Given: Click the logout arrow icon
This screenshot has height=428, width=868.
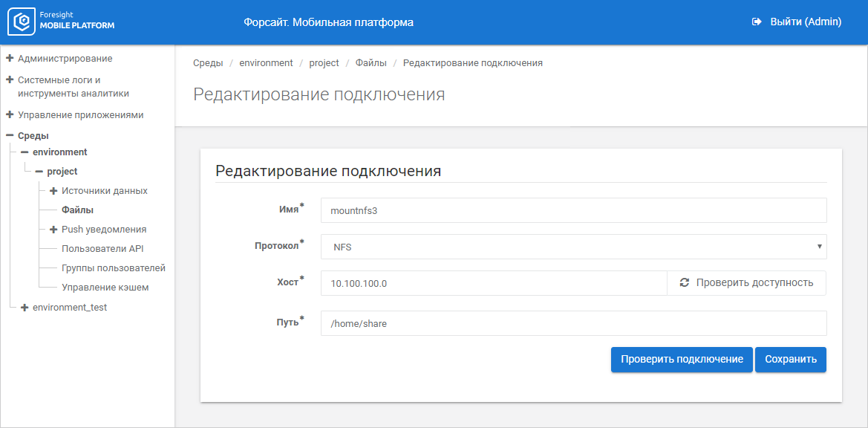Looking at the screenshot, I should tap(757, 22).
